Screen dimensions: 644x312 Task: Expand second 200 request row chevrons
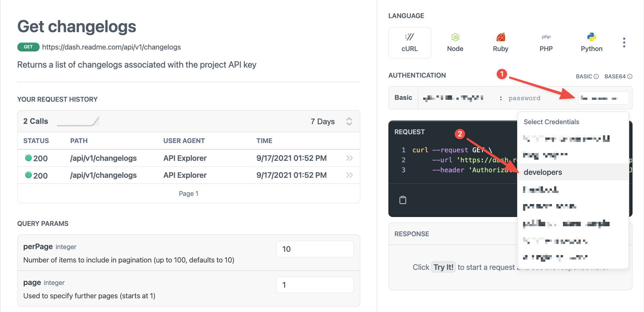(349, 175)
